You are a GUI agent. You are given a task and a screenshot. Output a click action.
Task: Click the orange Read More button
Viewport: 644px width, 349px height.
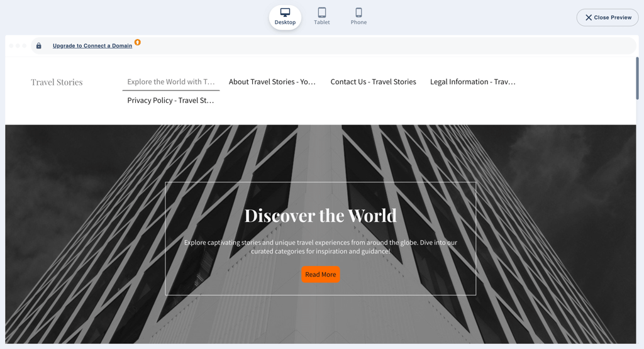[320, 274]
